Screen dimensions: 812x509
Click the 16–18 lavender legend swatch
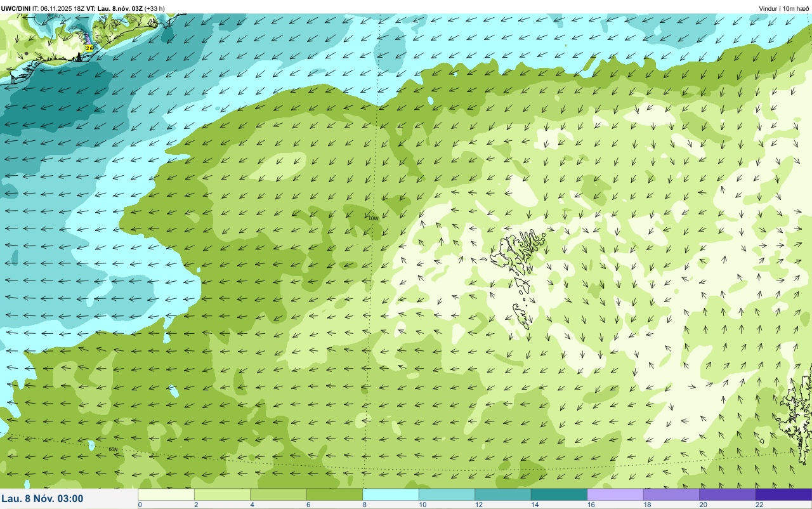point(615,494)
